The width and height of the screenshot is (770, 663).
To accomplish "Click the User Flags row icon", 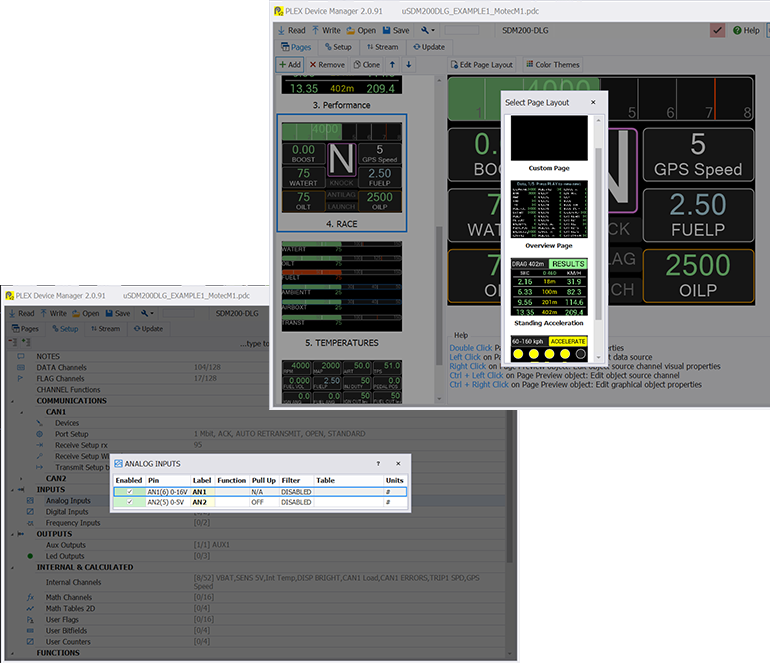I will 30,620.
